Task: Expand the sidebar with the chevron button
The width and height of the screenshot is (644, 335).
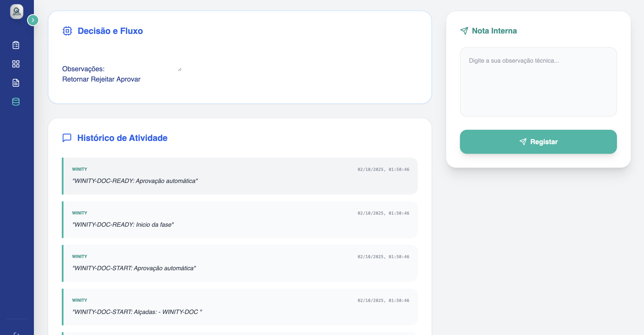Action: click(33, 20)
